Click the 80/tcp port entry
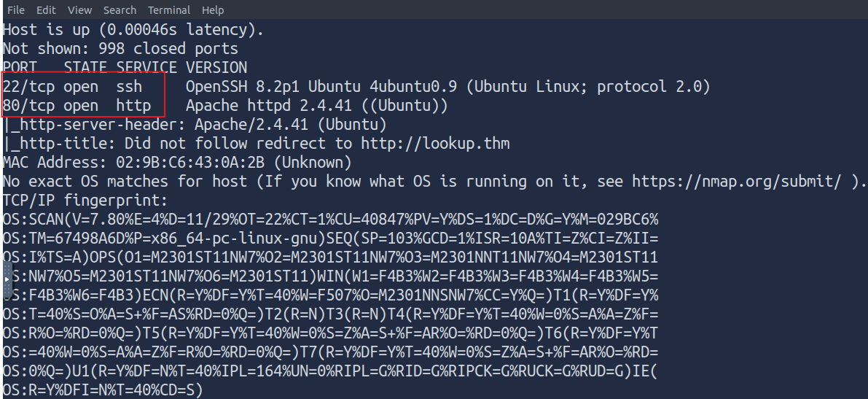 point(28,106)
